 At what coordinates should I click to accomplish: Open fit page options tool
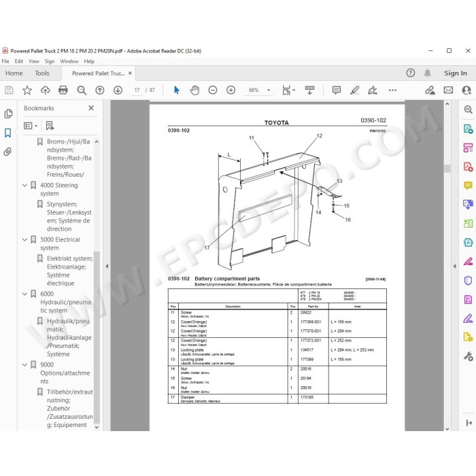[x=288, y=90]
